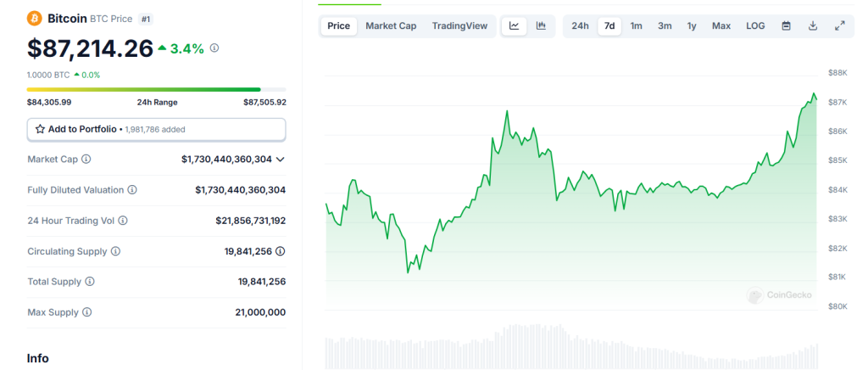The image size is (868, 370).
Task: Open Circulating Supply label info icon
Action: (x=115, y=251)
